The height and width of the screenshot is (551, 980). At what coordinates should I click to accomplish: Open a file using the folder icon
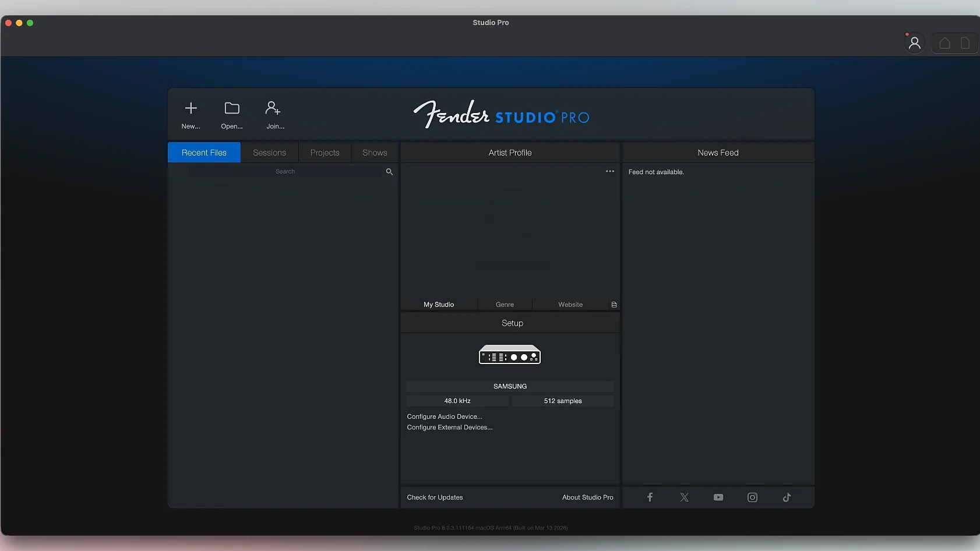tap(232, 108)
